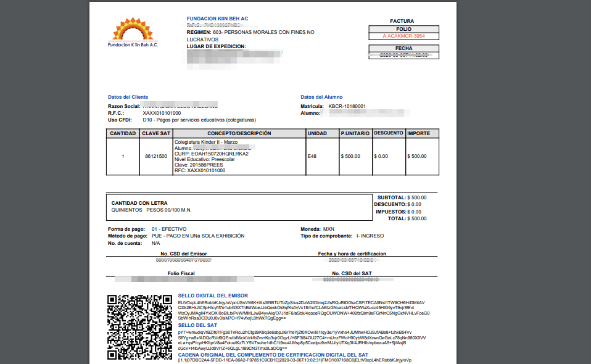Click currency value 'MXN'
The height and width of the screenshot is (364, 591).
(x=328, y=229)
